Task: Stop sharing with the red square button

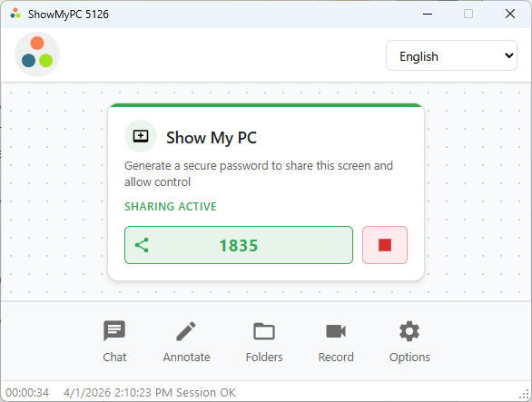Action: [x=385, y=245]
